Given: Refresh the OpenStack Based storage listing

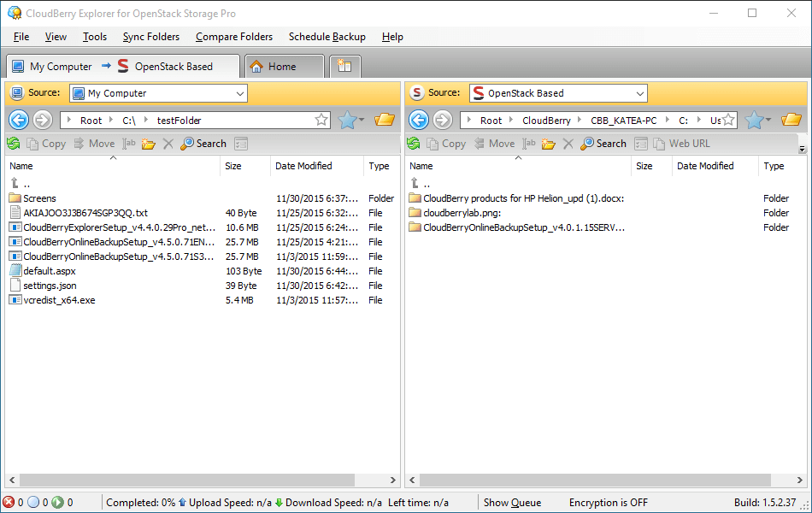Looking at the screenshot, I should pyautogui.click(x=415, y=143).
